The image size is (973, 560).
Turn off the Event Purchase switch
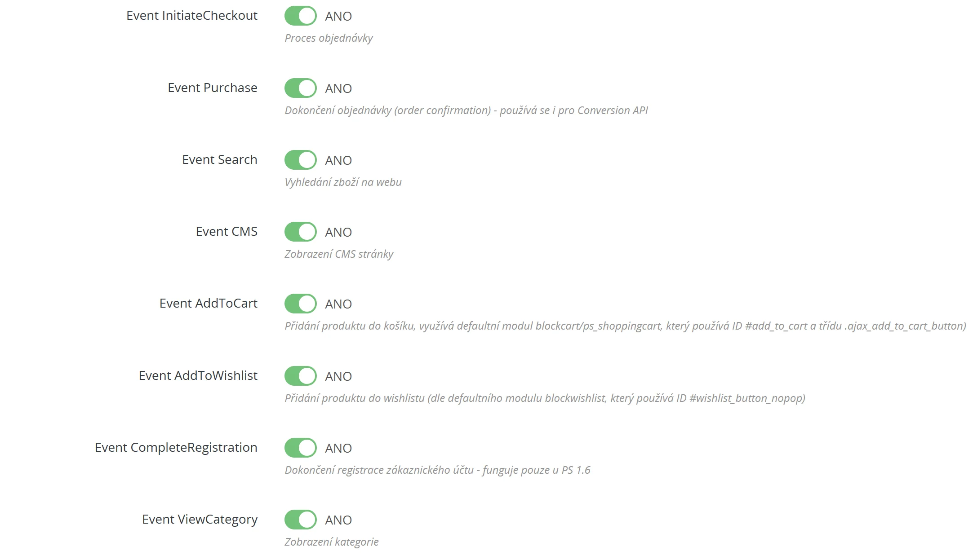pyautogui.click(x=300, y=88)
